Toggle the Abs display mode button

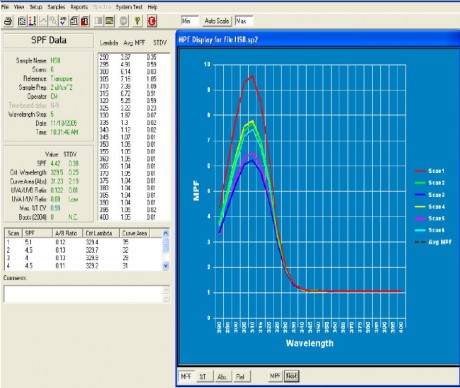[222, 377]
